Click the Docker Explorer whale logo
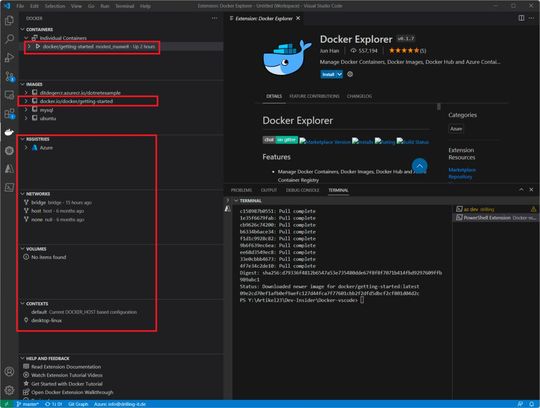This screenshot has height=408, width=540. click(287, 57)
